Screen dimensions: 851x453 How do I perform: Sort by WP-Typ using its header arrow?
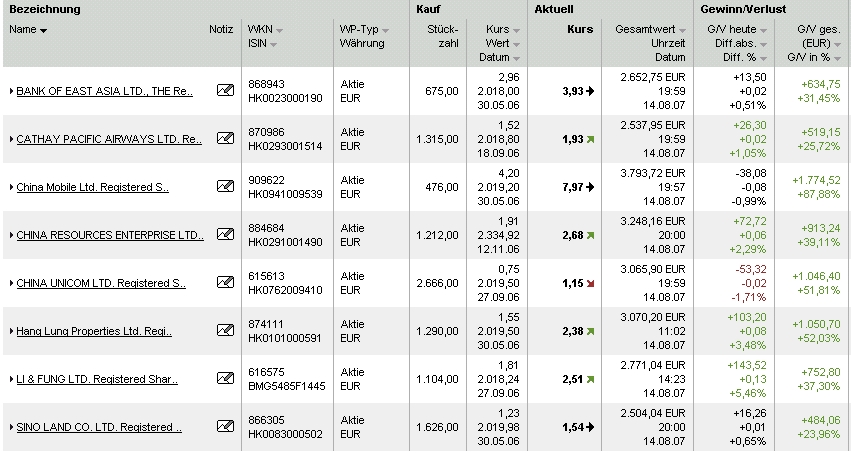386,30
